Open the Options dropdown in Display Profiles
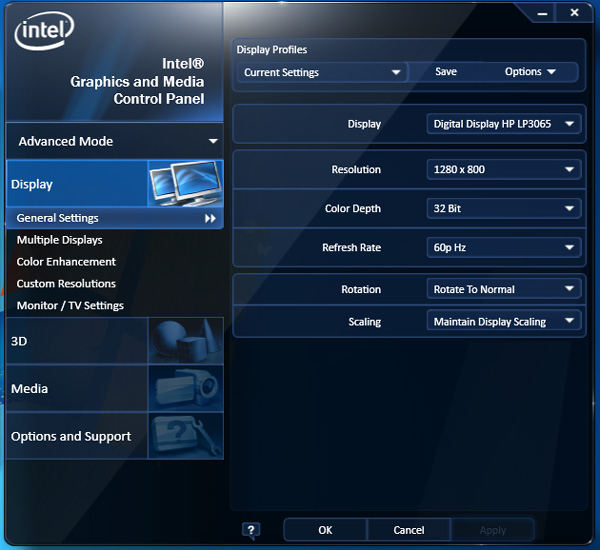The height and width of the screenshot is (550, 600). (530, 72)
